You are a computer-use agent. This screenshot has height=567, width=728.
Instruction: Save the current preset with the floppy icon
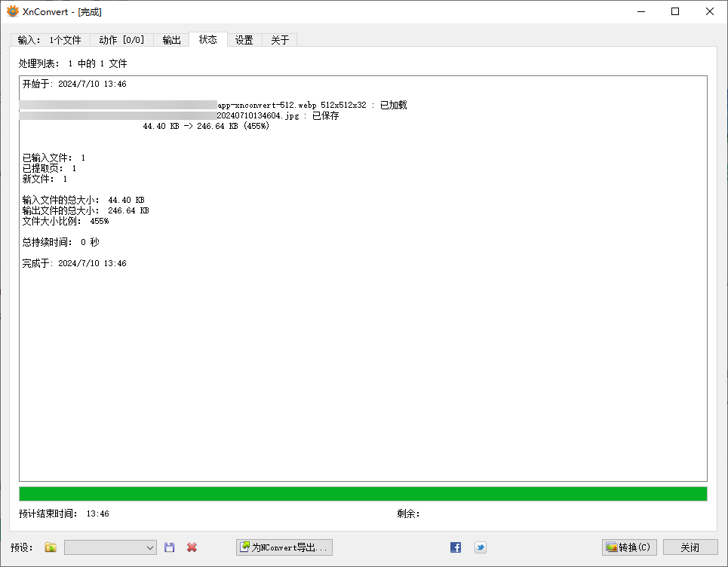click(x=169, y=547)
